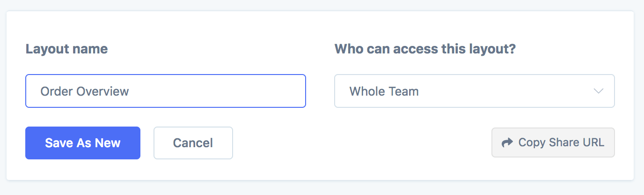
Task: Change who can access this layout
Action: (x=474, y=91)
